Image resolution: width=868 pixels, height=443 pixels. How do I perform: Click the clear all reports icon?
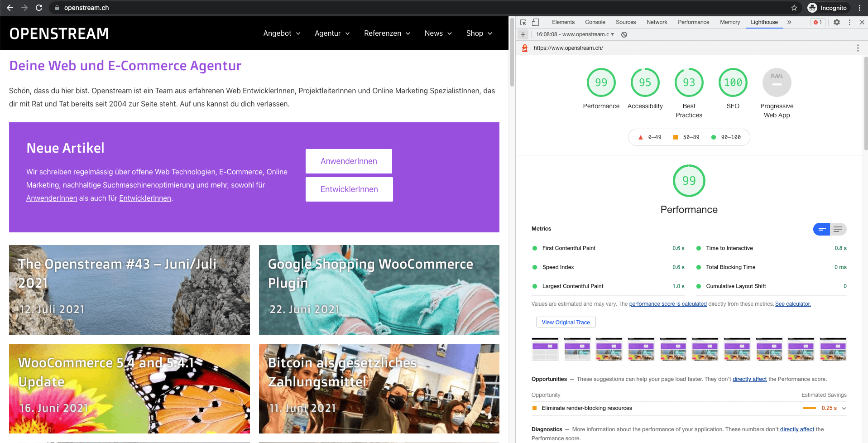coord(624,34)
